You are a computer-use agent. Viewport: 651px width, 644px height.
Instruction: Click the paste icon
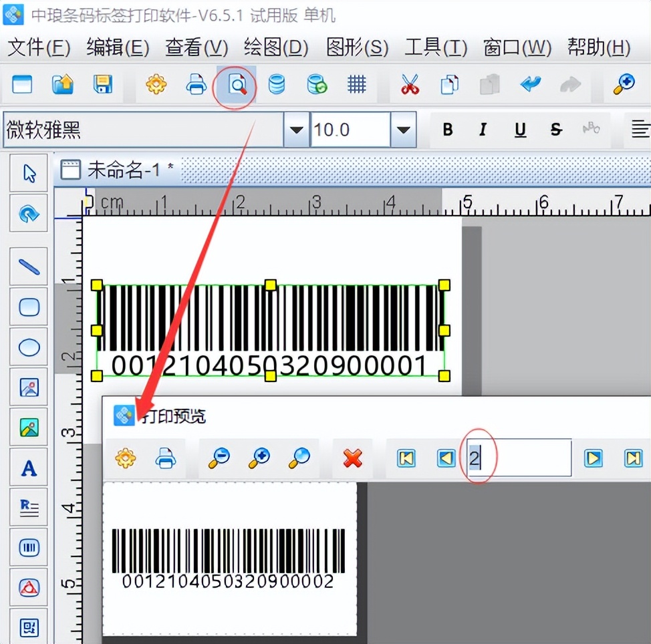click(x=489, y=85)
